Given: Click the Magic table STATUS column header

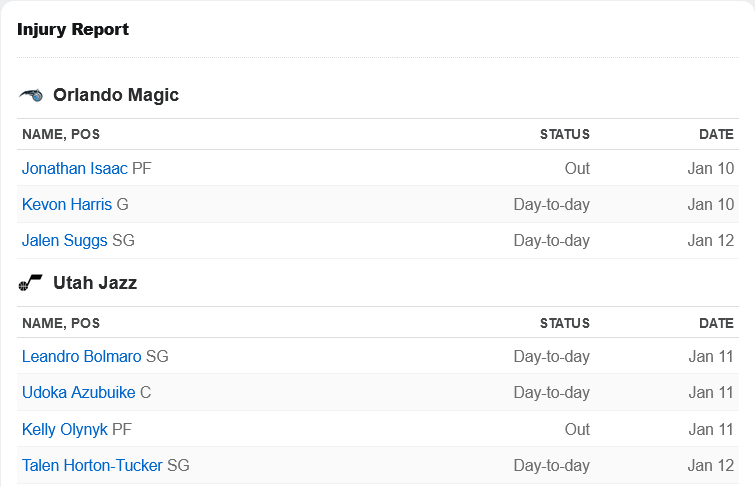Looking at the screenshot, I should point(565,134).
